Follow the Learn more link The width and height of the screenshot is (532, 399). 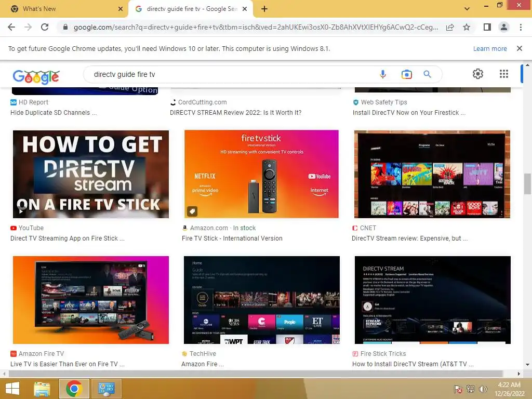(490, 48)
